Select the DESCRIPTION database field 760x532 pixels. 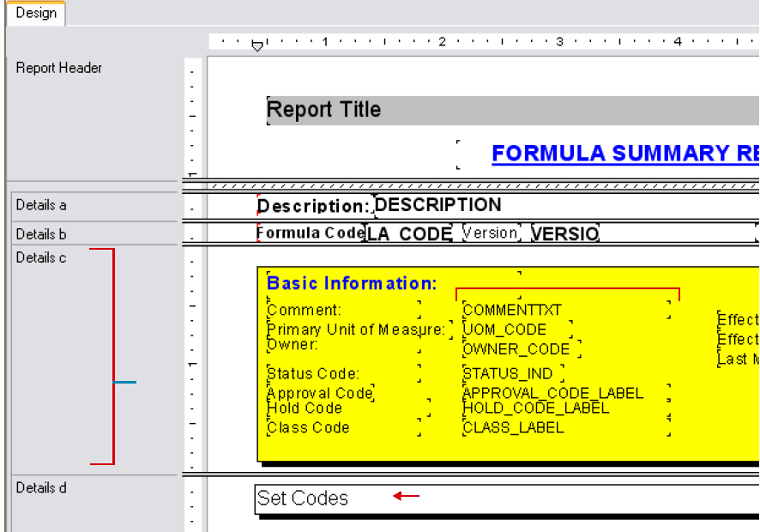[x=437, y=205]
